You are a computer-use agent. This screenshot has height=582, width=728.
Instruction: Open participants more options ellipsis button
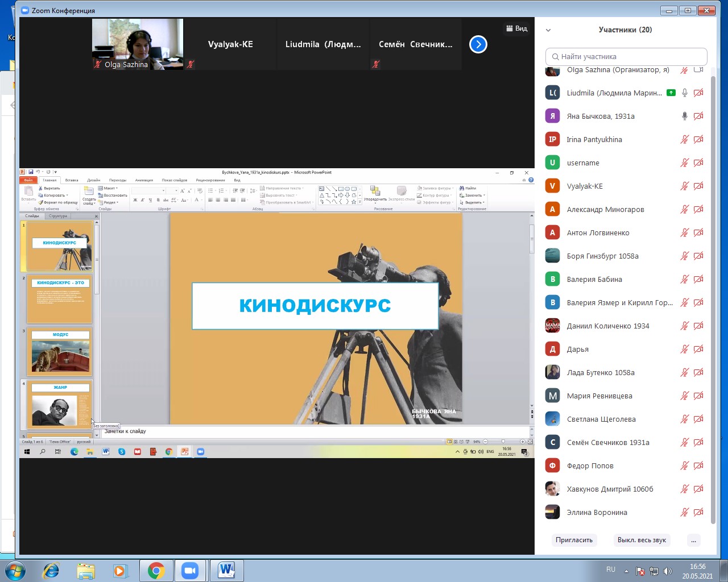click(x=693, y=540)
